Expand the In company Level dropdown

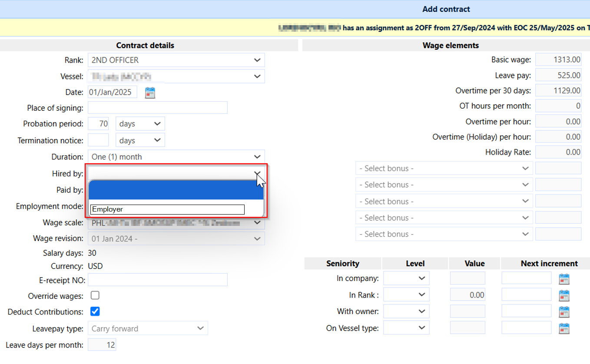tap(406, 278)
